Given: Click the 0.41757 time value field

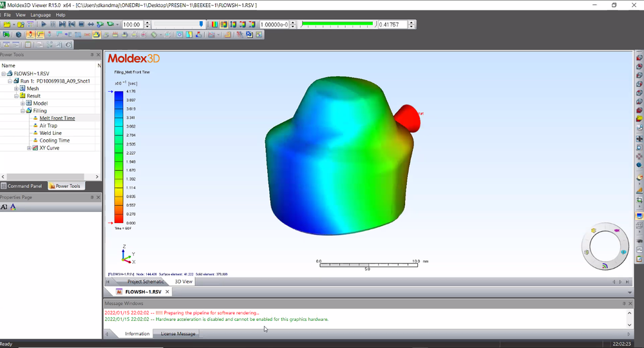Looking at the screenshot, I should pyautogui.click(x=393, y=24).
